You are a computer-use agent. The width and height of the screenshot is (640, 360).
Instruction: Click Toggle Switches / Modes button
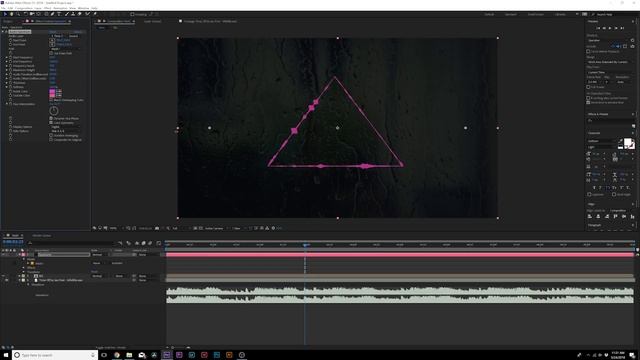pyautogui.click(x=110, y=347)
